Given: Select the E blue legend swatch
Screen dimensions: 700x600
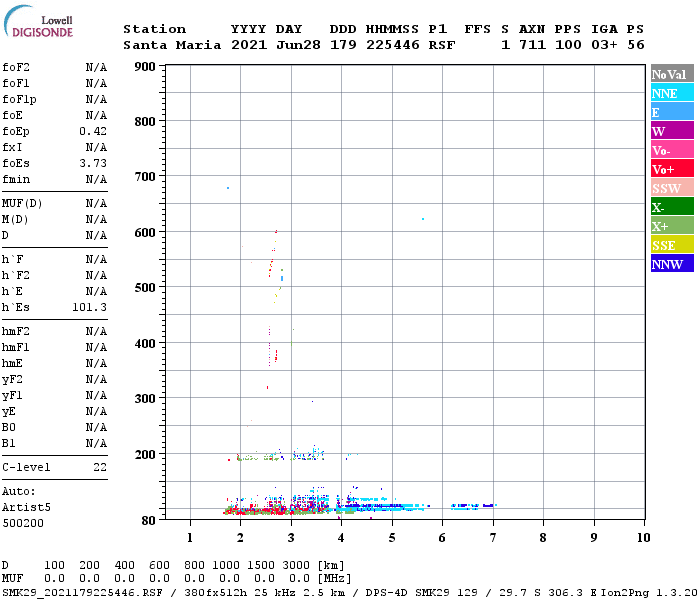Looking at the screenshot, I should (x=672, y=112).
